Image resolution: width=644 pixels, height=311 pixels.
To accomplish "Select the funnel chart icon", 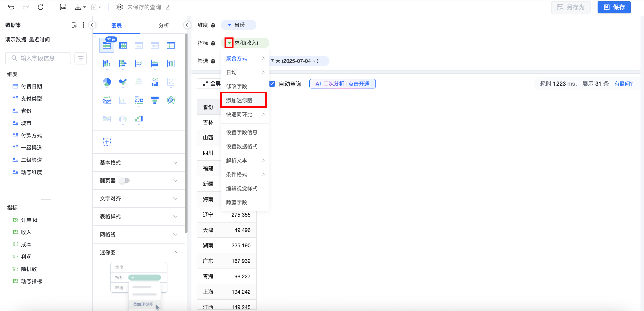I will [155, 100].
